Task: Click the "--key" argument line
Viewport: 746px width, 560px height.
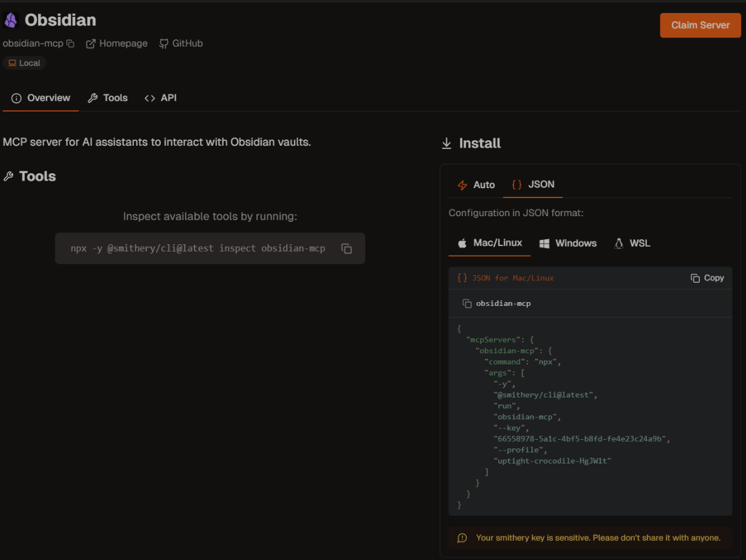Action: [511, 428]
